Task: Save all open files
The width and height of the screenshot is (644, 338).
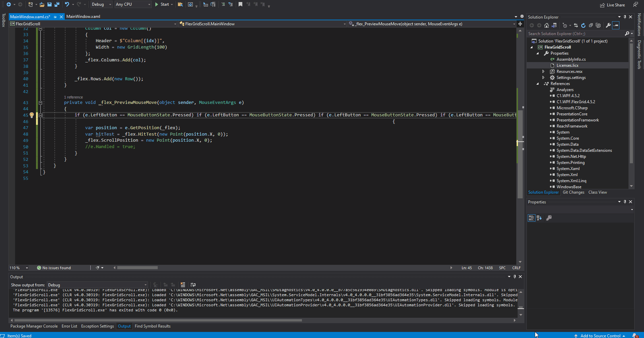Action: pyautogui.click(x=57, y=4)
